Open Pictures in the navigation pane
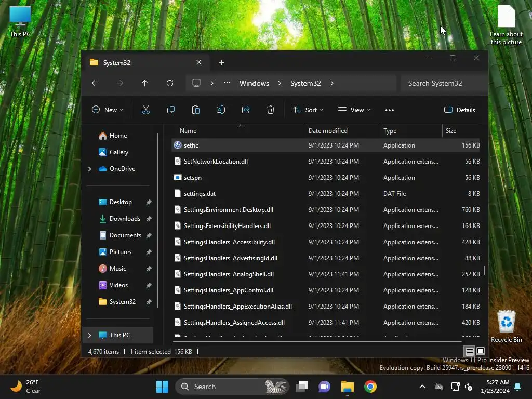 tap(121, 252)
